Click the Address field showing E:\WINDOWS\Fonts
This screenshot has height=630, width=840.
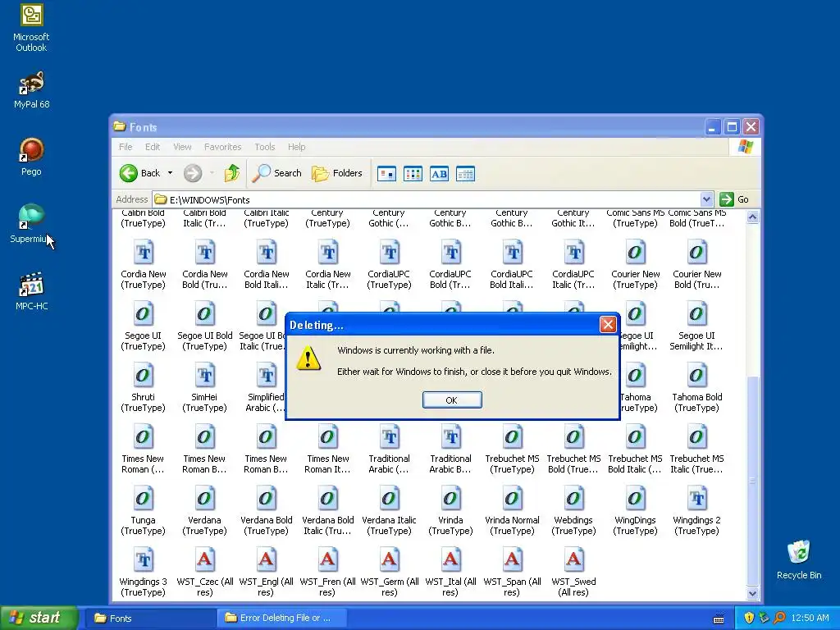[x=427, y=199]
